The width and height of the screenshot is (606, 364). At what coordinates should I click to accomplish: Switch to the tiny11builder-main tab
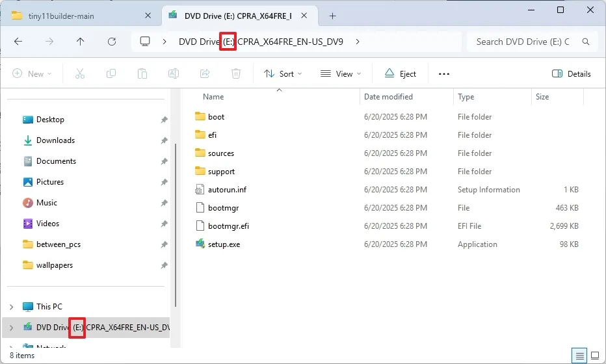click(81, 16)
